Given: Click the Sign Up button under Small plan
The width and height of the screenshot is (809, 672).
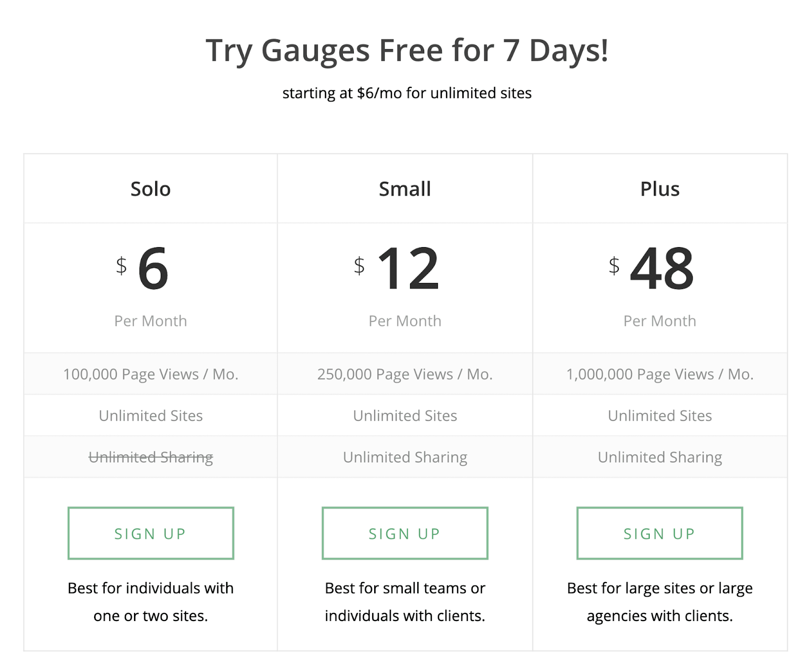Looking at the screenshot, I should [404, 533].
